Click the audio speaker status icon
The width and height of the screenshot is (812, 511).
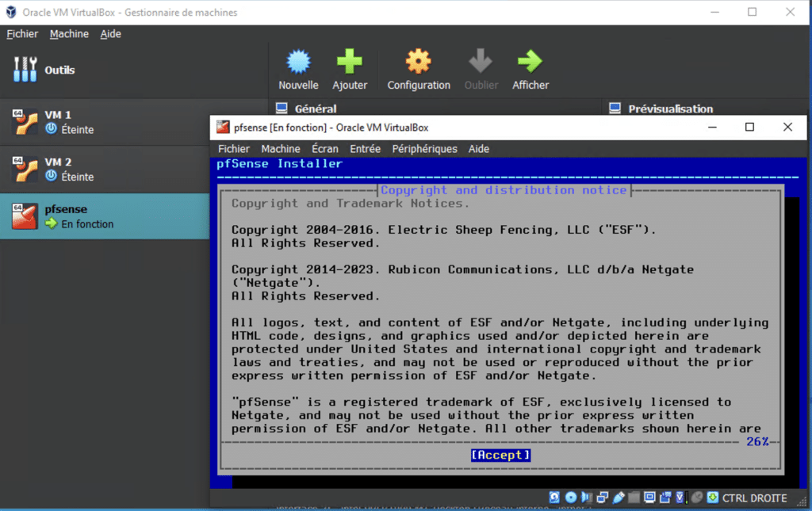587,498
